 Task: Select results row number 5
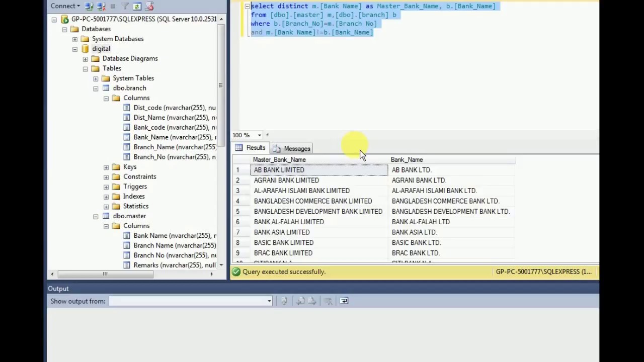240,212
